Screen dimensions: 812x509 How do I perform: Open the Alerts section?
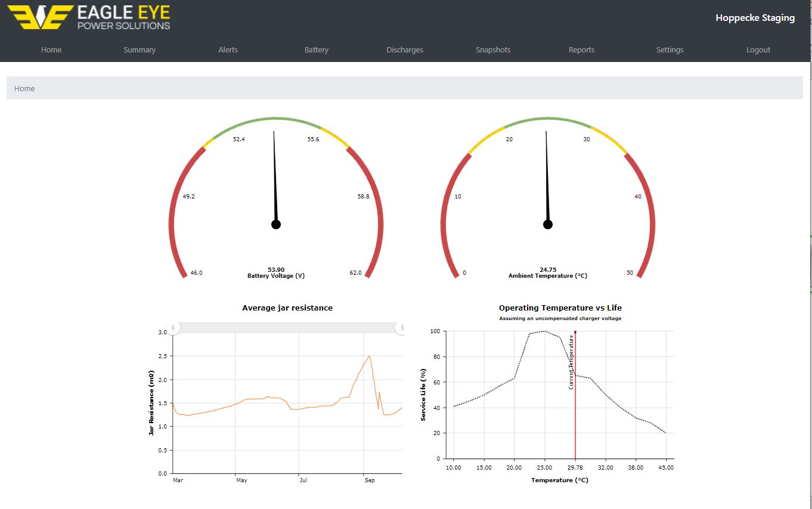(x=228, y=49)
